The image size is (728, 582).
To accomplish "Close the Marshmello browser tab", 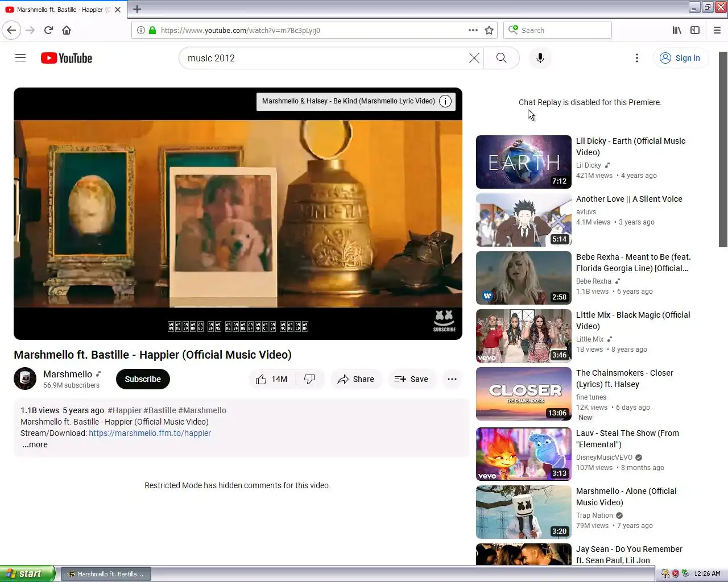I will tap(118, 10).
